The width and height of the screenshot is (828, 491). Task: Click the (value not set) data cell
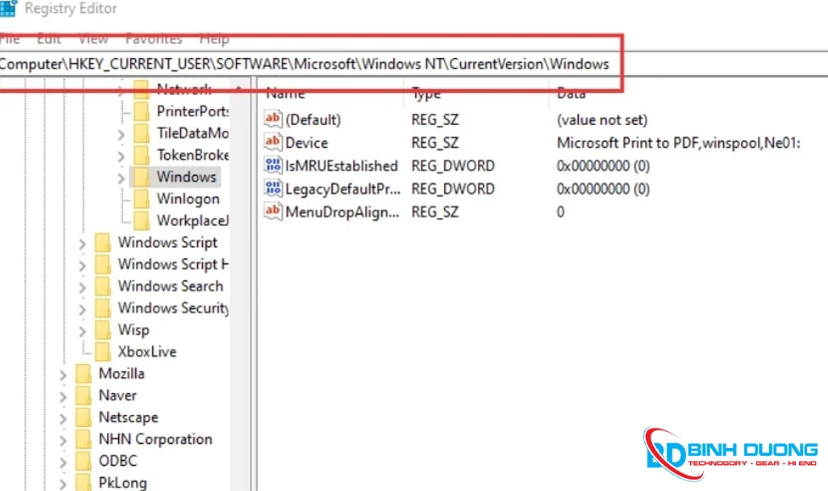[x=602, y=120]
